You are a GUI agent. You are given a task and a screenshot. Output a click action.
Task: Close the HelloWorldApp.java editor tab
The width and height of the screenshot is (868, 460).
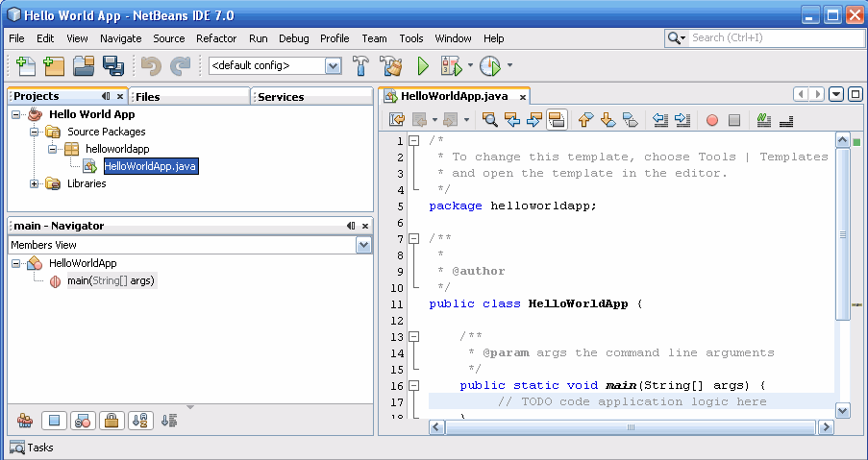pos(522,97)
